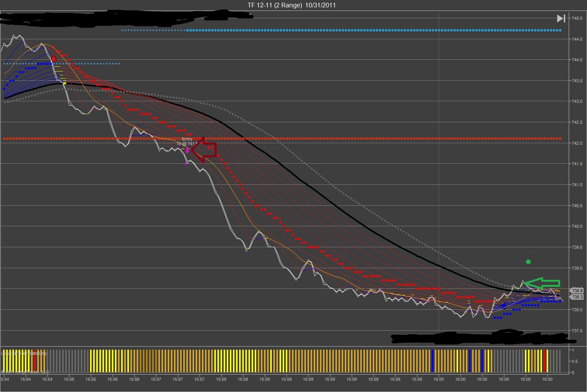
Task: Click price axis label 741.0
Action: click(577, 185)
